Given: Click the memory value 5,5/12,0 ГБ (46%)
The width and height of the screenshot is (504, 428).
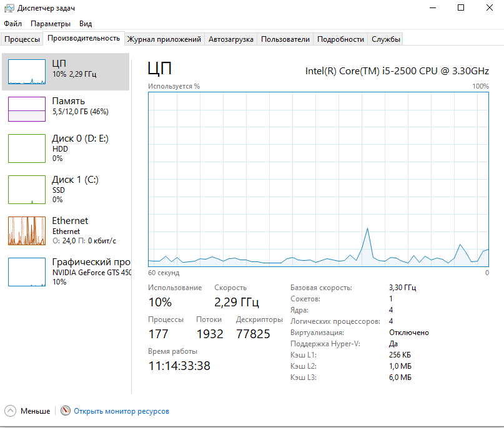Looking at the screenshot, I should (x=81, y=112).
